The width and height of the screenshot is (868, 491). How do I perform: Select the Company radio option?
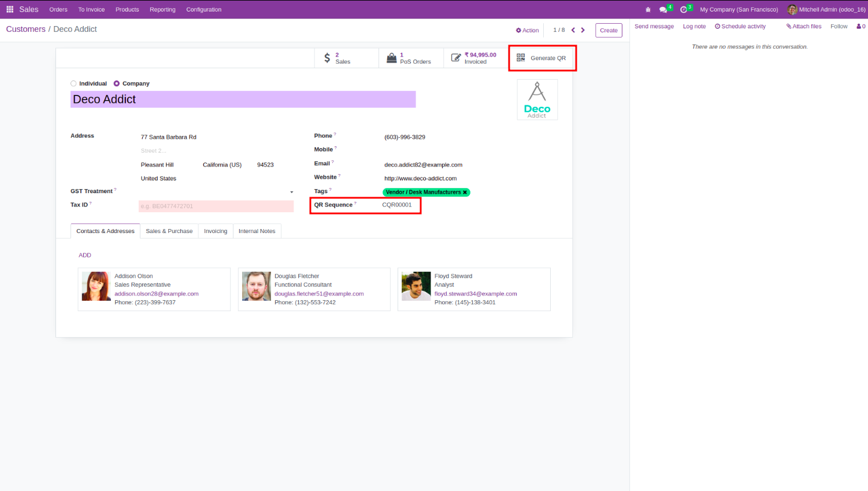click(117, 83)
